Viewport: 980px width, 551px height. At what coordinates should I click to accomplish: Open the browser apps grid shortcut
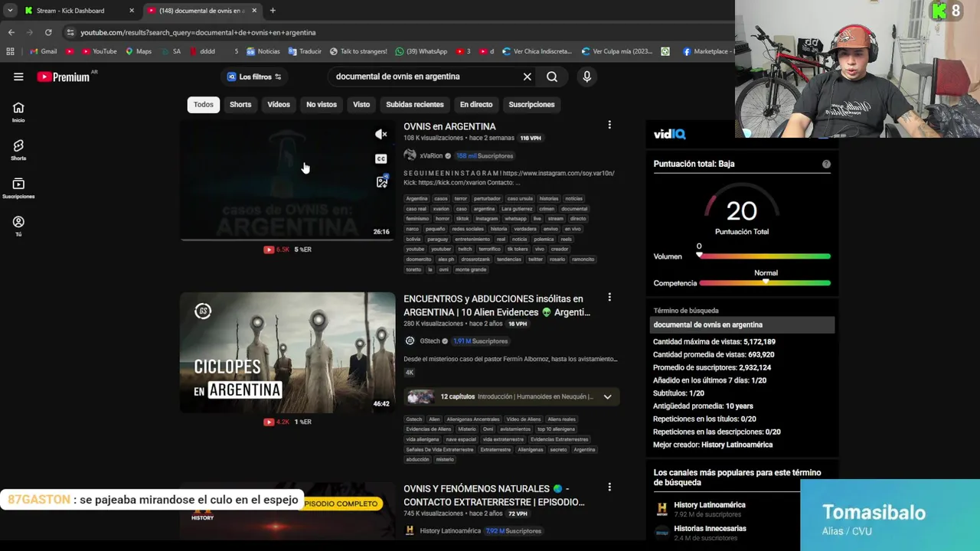click(x=10, y=51)
